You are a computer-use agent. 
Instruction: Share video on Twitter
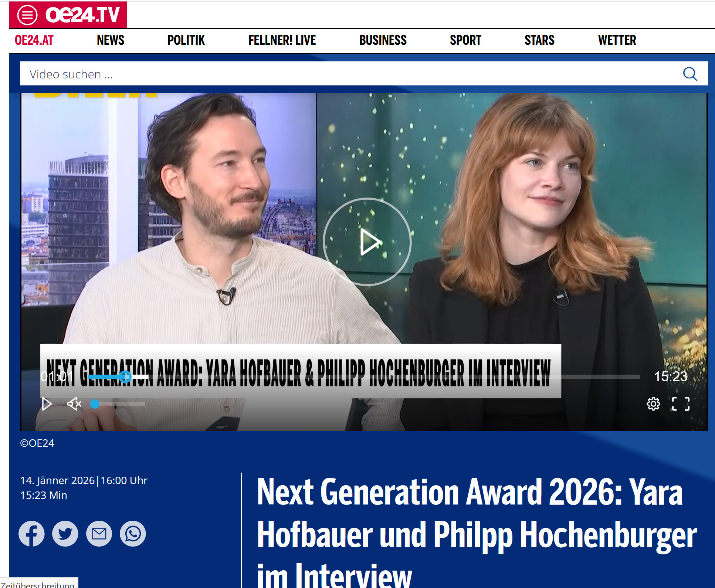tap(65, 534)
